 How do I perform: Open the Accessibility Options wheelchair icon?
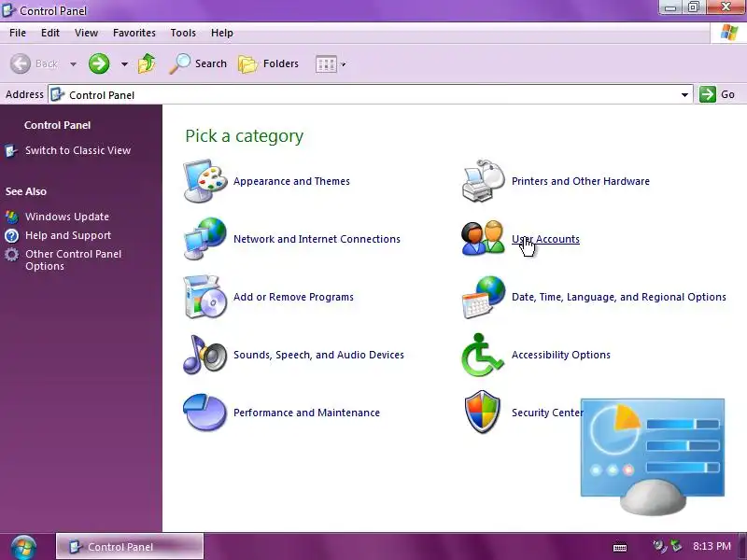pos(482,355)
